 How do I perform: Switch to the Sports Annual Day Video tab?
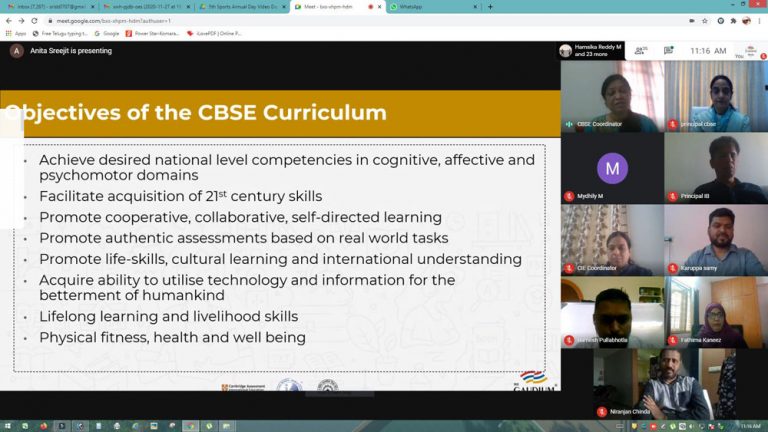click(242, 7)
